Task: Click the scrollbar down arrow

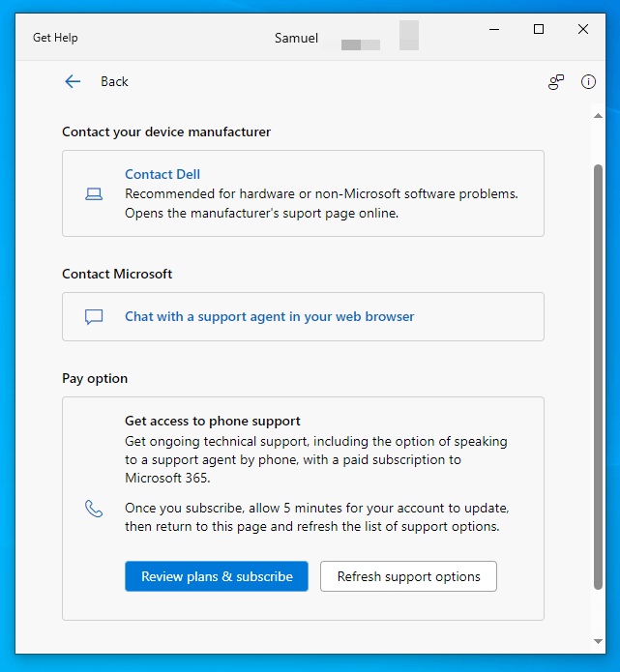Action: (x=598, y=641)
